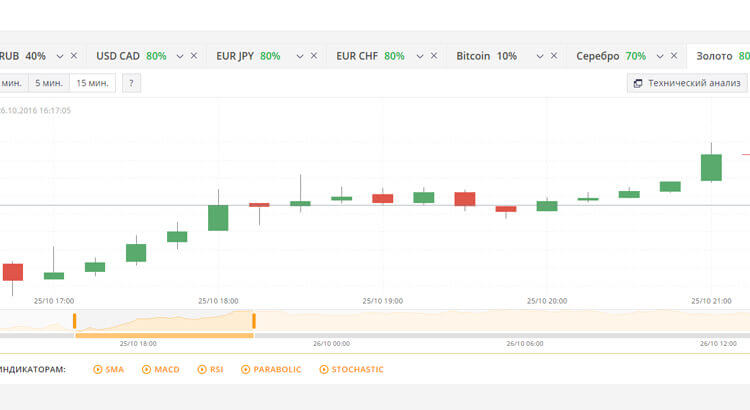Close the RUB 40% tab

coord(74,56)
